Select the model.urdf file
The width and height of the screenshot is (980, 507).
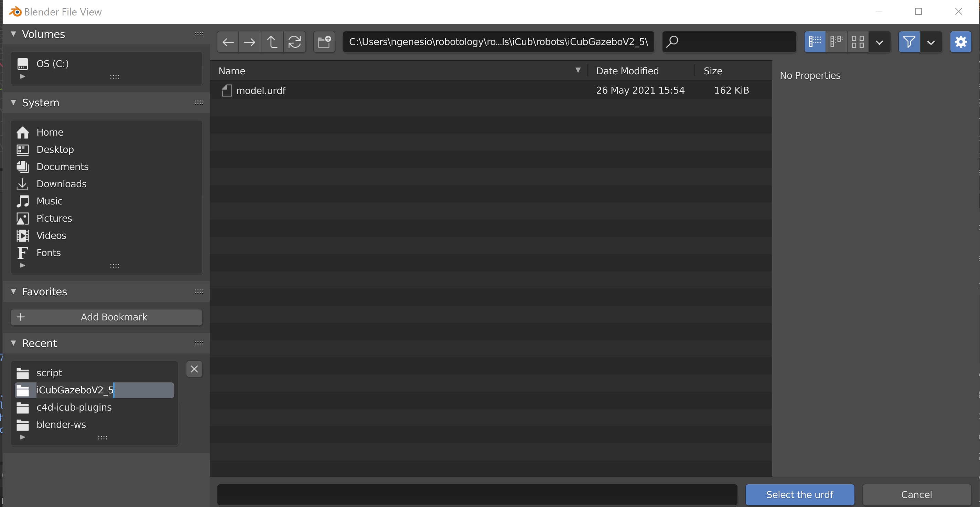pos(261,91)
